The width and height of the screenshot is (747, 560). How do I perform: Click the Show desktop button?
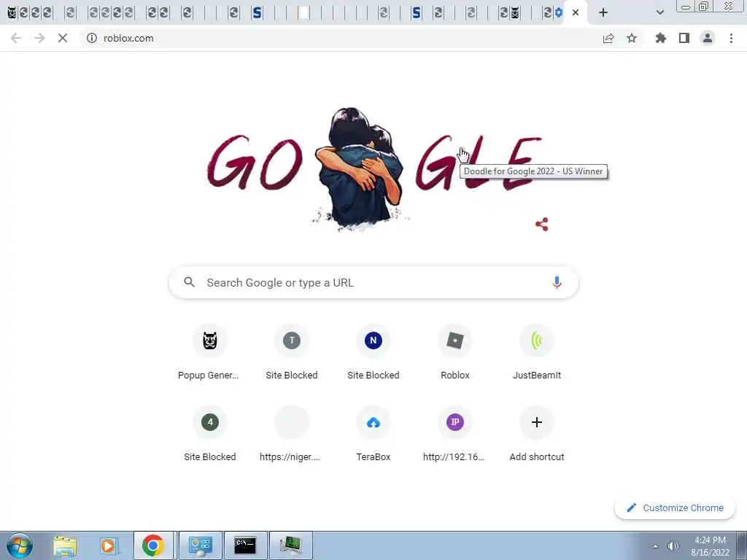[x=742, y=545]
